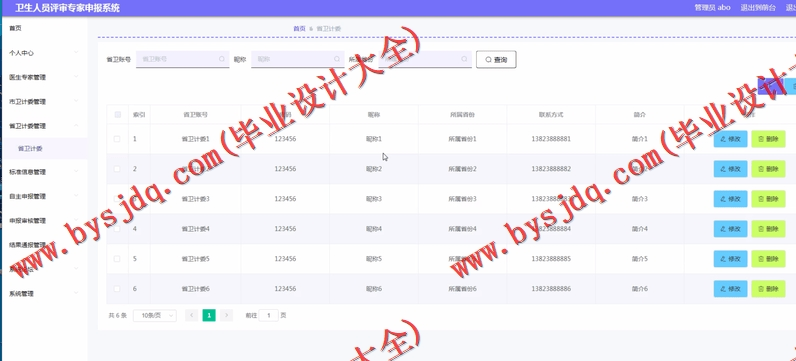Click 修改 for row 省卫计委3

731,199
